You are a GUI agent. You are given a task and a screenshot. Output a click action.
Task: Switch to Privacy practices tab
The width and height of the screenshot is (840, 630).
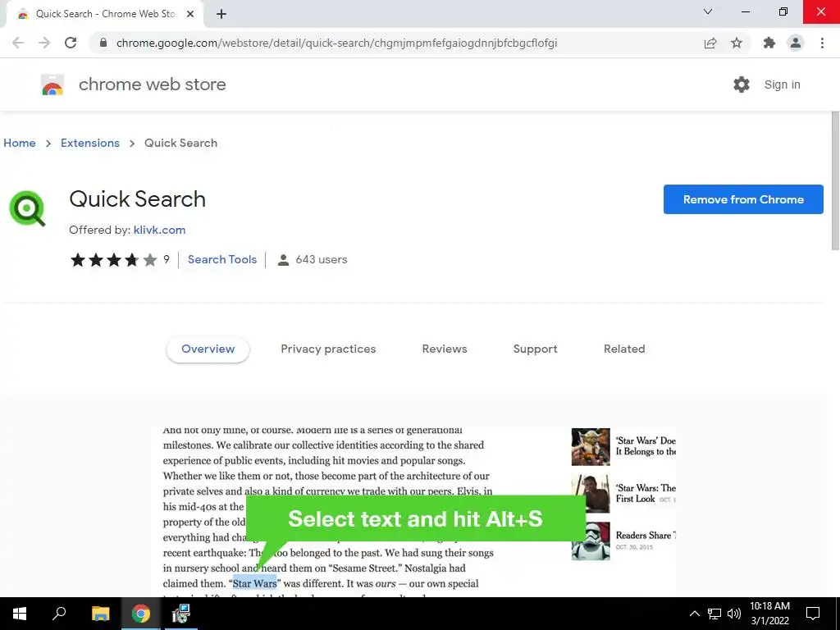pyautogui.click(x=328, y=349)
